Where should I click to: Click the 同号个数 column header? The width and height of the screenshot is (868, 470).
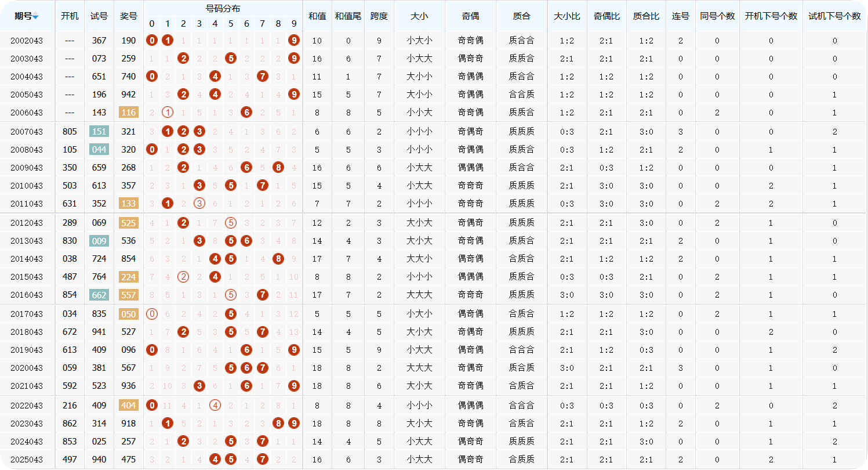coord(717,16)
